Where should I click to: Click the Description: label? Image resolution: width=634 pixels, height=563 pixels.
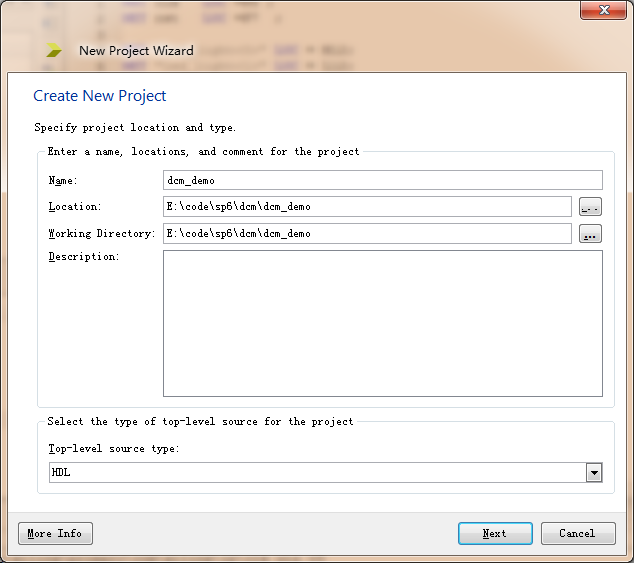[83, 257]
